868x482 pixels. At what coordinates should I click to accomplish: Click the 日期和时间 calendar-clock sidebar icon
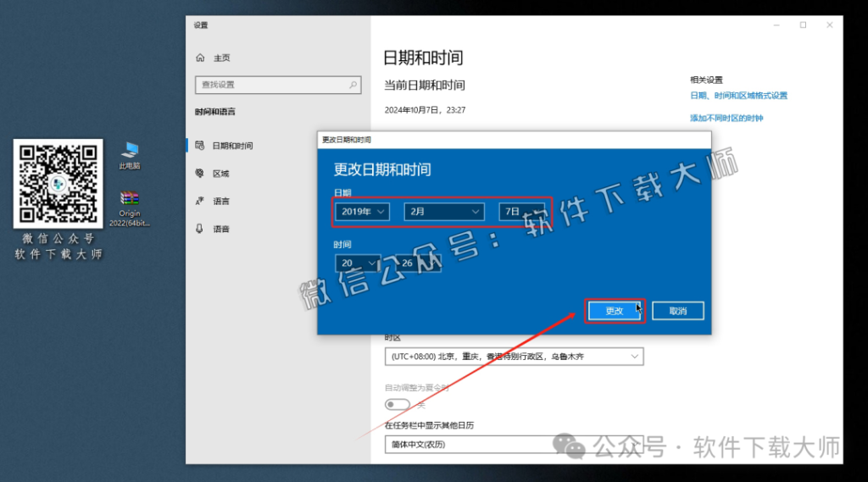pyautogui.click(x=200, y=146)
